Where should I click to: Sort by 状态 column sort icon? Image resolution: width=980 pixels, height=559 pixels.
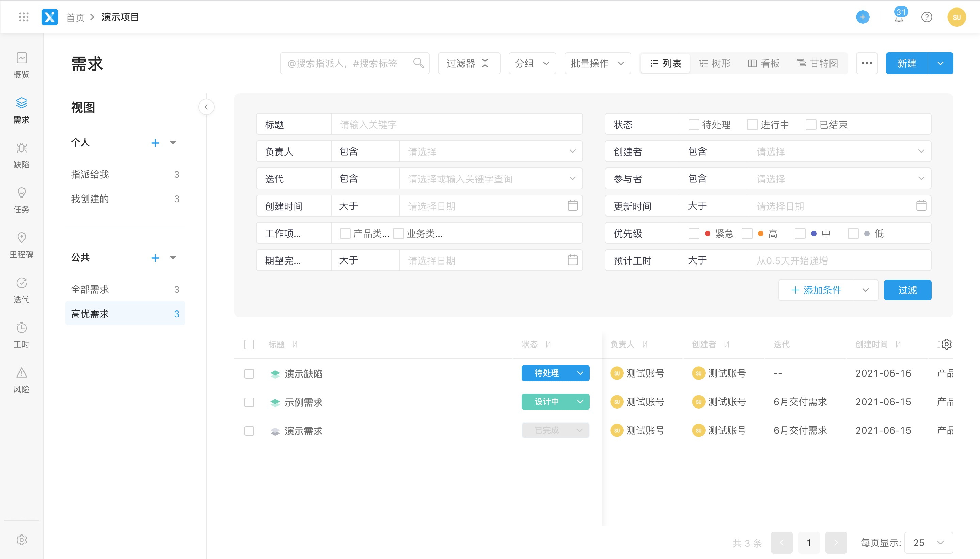click(548, 345)
